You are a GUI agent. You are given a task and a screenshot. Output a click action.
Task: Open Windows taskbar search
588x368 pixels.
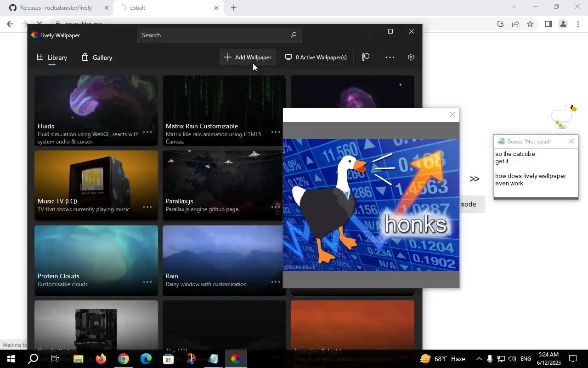pyautogui.click(x=33, y=359)
